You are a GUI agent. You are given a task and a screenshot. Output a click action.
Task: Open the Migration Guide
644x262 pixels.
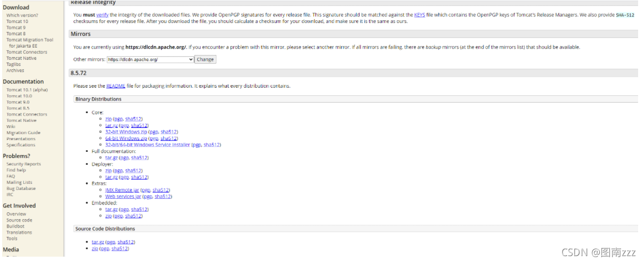23,133
